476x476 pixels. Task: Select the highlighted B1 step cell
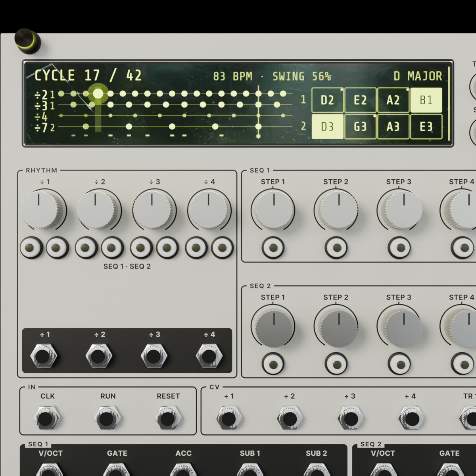[x=426, y=100]
